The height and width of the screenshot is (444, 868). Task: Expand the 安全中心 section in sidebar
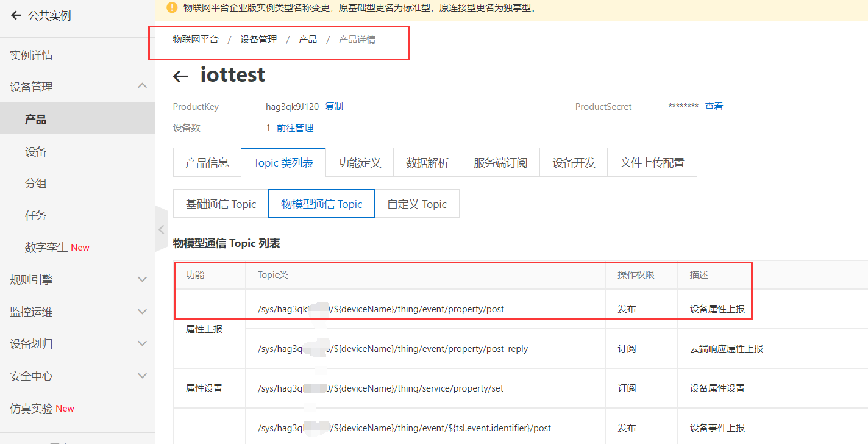(142, 376)
